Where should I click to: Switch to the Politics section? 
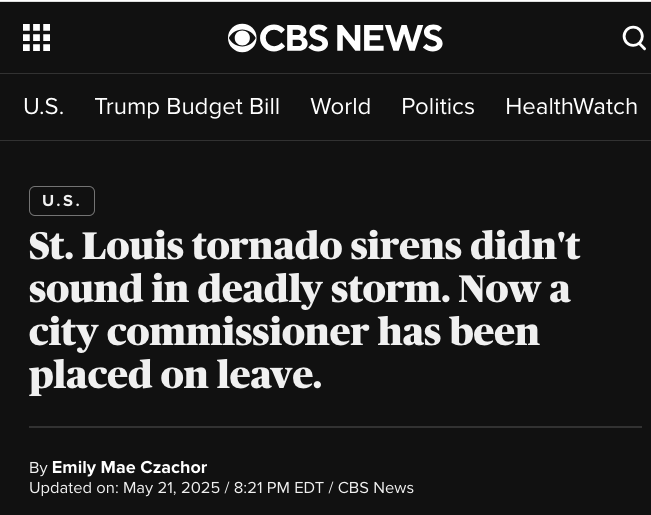pyautogui.click(x=438, y=106)
